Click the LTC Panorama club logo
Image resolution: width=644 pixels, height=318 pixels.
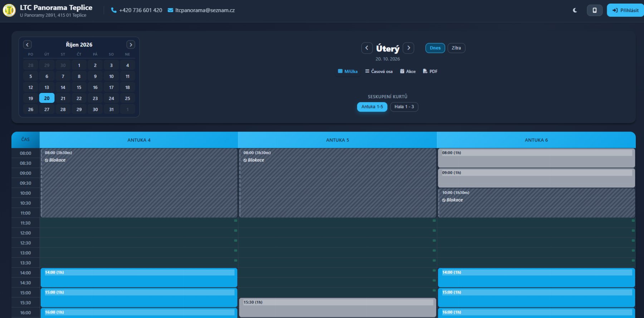[9, 10]
